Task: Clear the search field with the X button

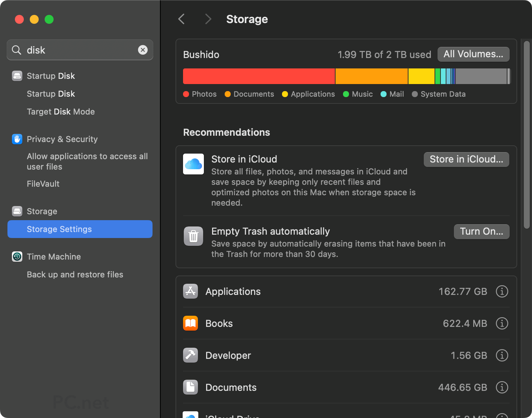Action: coord(143,50)
